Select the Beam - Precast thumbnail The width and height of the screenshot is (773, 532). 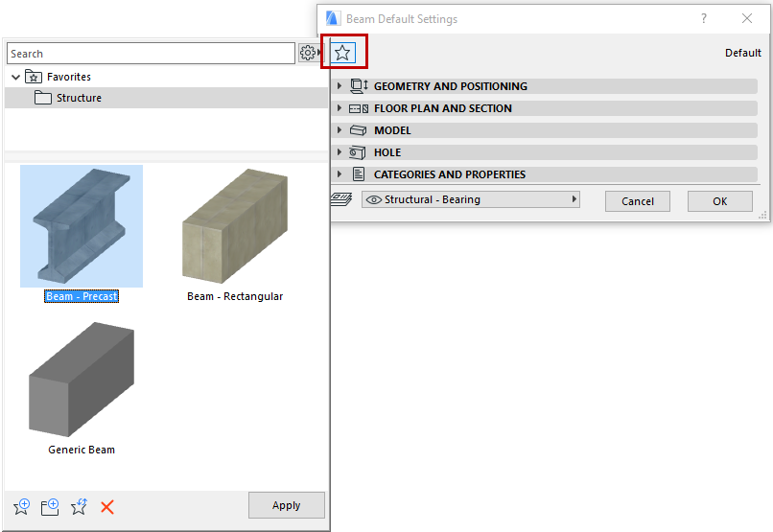click(82, 226)
